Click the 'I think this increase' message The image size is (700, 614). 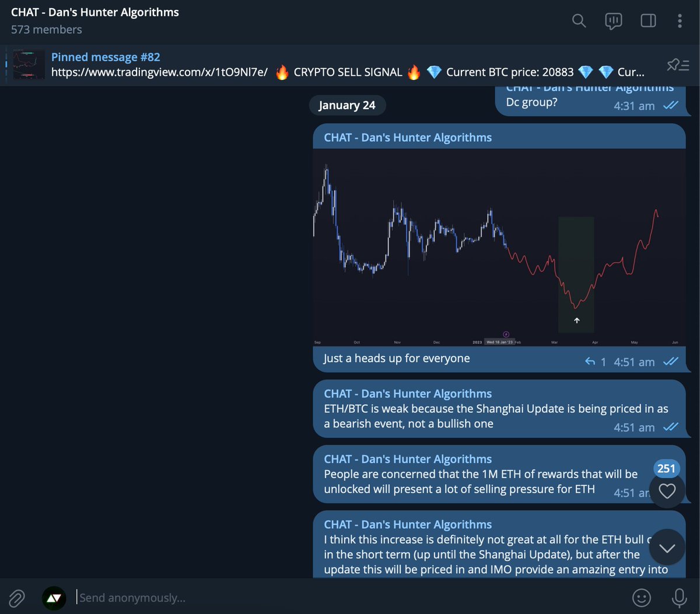pos(496,555)
